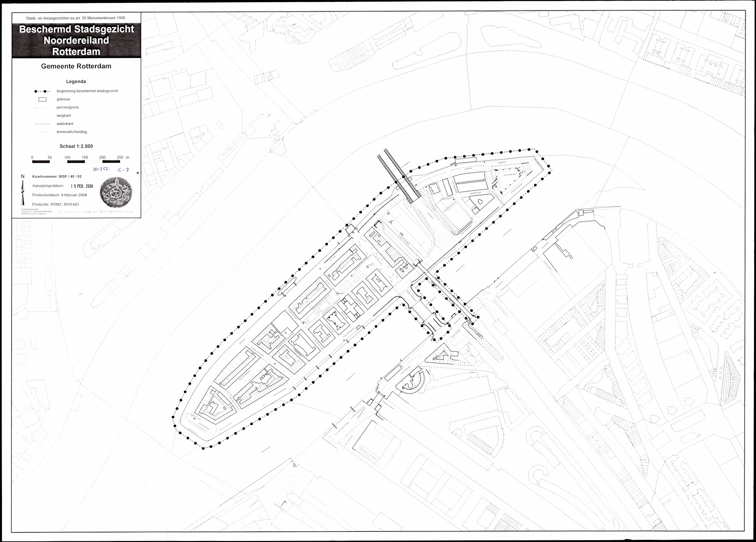The height and width of the screenshot is (542, 756).
Task: Click the 'Kaartnummer: MSP / 40 / 02' text
Action: pyautogui.click(x=57, y=176)
